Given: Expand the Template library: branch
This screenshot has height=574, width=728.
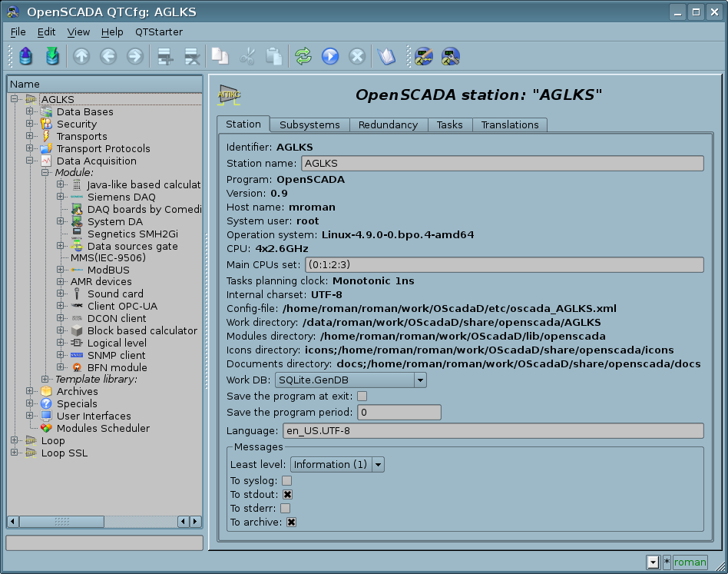Looking at the screenshot, I should coord(45,380).
